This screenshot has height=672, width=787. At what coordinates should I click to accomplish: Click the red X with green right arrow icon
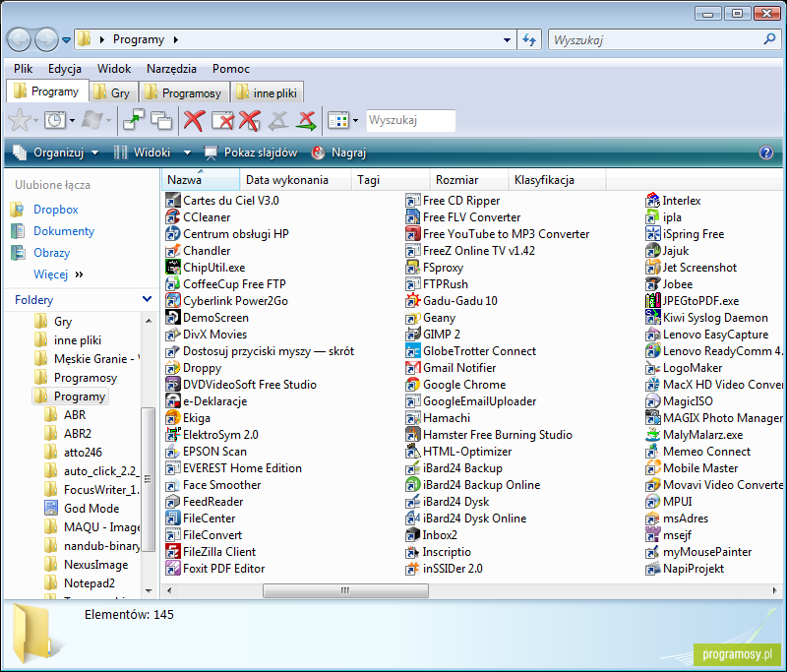(x=306, y=120)
